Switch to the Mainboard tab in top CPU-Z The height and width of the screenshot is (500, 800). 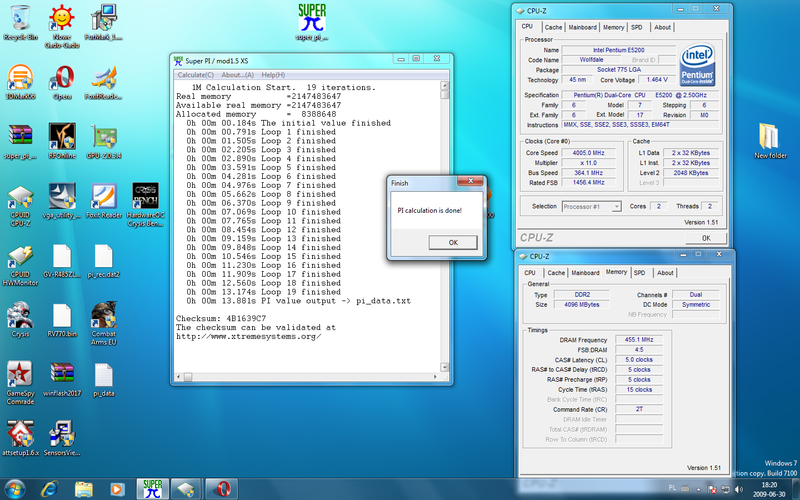(x=582, y=27)
